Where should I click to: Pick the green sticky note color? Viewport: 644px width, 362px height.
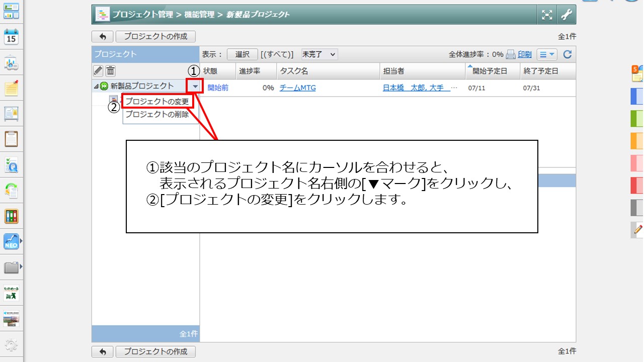click(637, 118)
